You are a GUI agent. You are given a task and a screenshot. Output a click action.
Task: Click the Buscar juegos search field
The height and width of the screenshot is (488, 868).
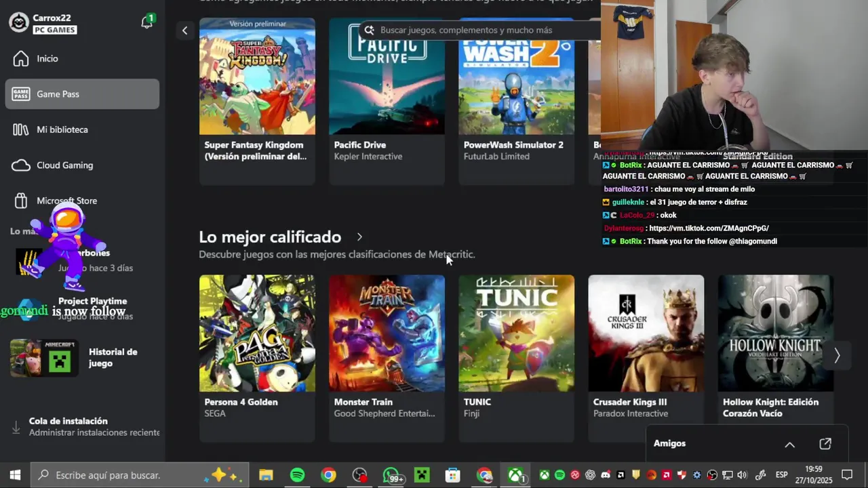480,30
